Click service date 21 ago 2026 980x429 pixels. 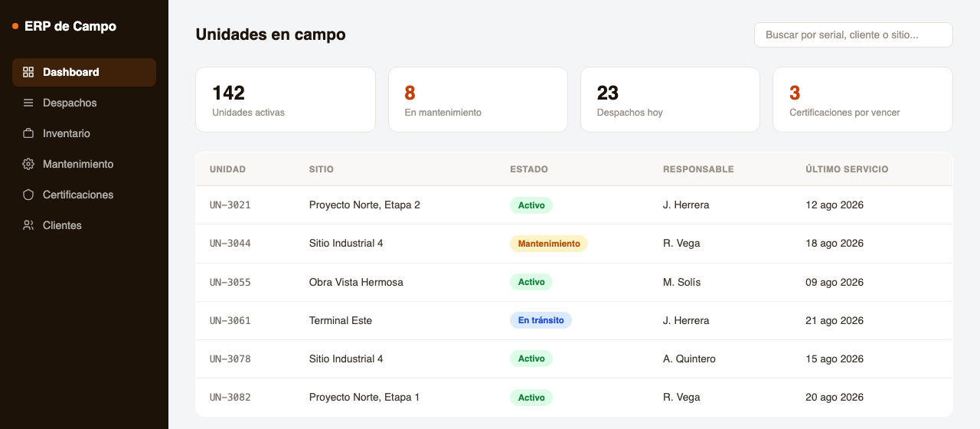[x=835, y=320]
